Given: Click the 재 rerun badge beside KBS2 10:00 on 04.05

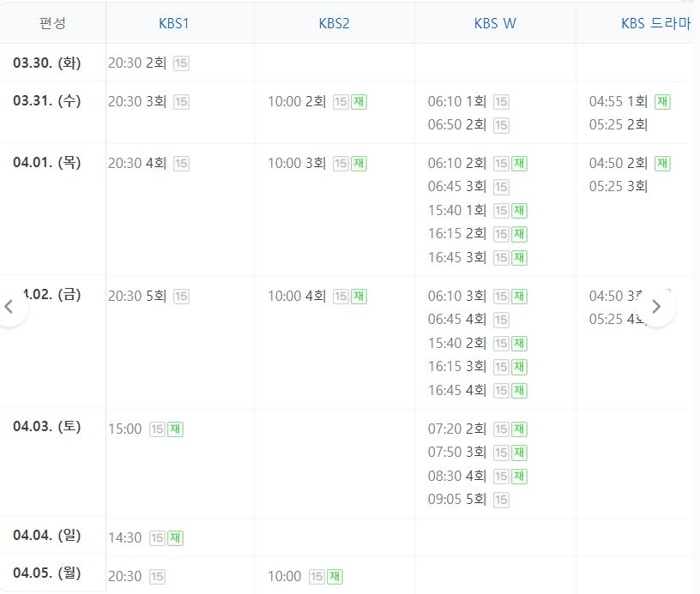Looking at the screenshot, I should pos(335,577).
